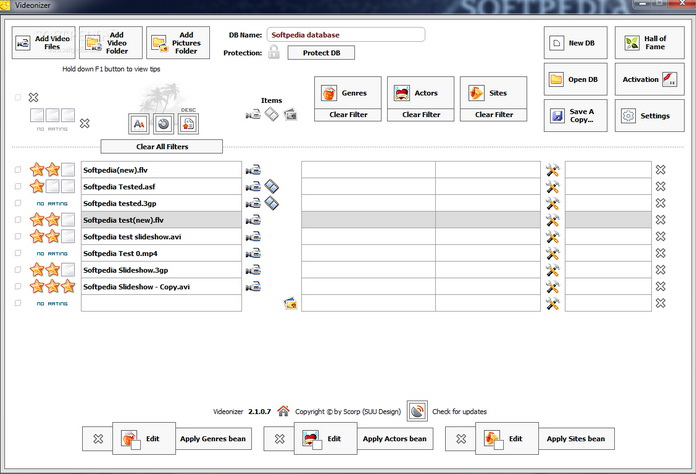
Task: Open the Activation dialog
Action: (x=649, y=79)
